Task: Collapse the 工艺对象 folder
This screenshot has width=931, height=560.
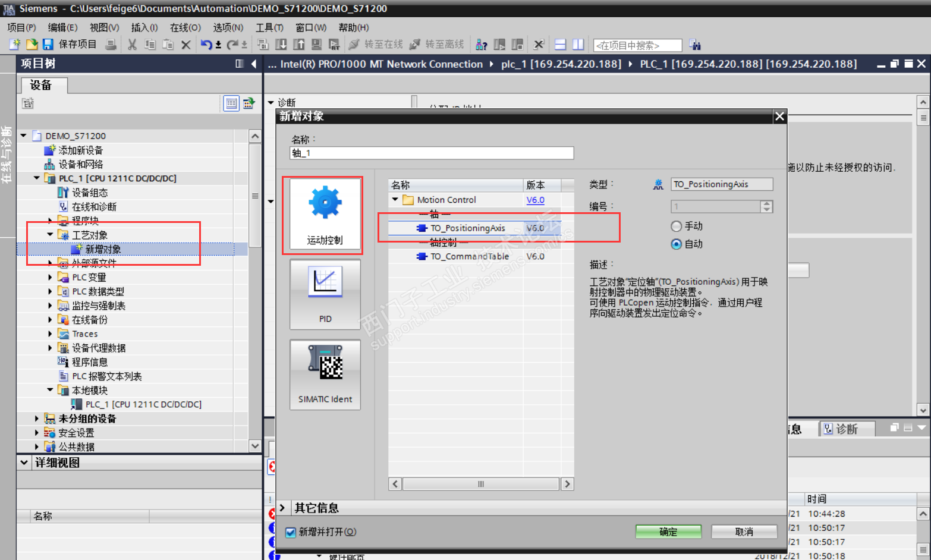Action: (x=50, y=235)
